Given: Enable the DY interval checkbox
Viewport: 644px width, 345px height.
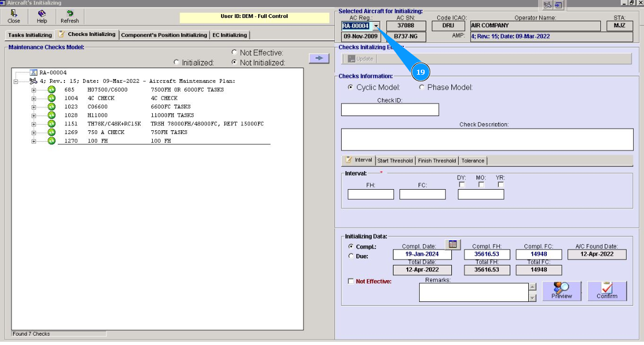Looking at the screenshot, I should [x=462, y=184].
